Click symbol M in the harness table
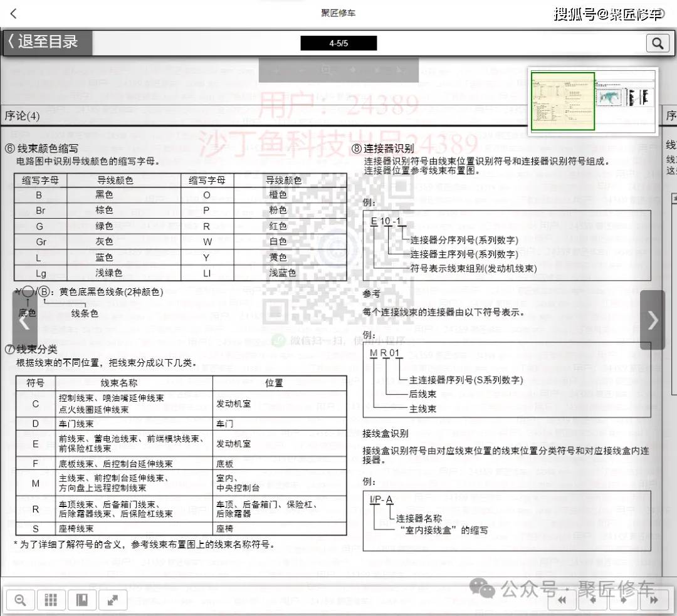This screenshot has width=677, height=616. [x=36, y=484]
